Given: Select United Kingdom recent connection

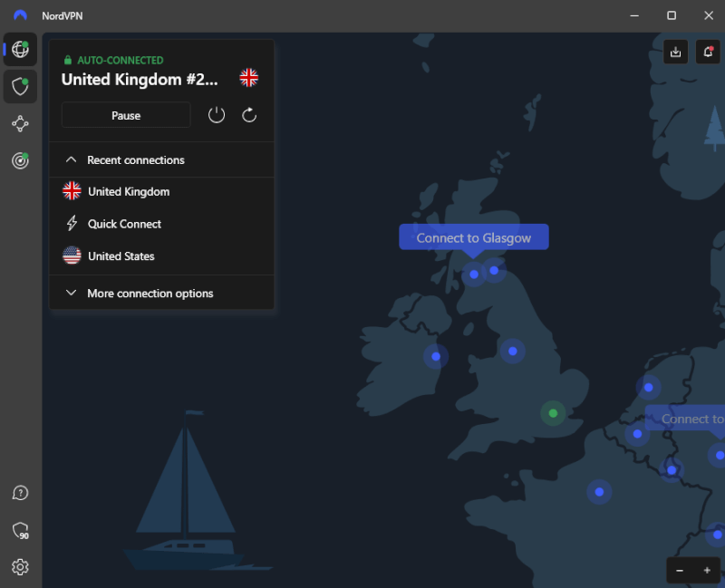Looking at the screenshot, I should pyautogui.click(x=161, y=191).
